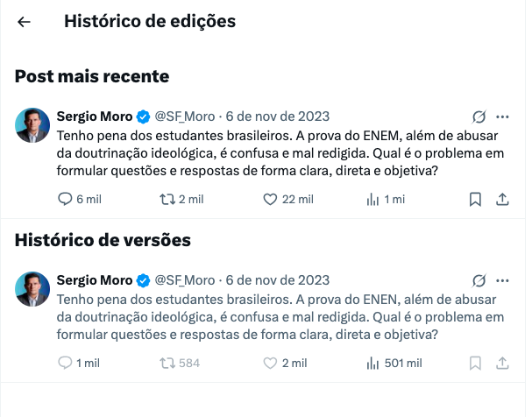The image size is (532, 417).
Task: Reply to the most recent post
Action: point(65,199)
